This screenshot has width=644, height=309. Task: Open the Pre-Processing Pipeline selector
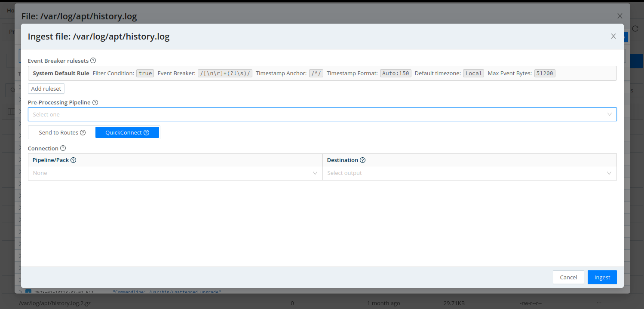click(x=322, y=114)
